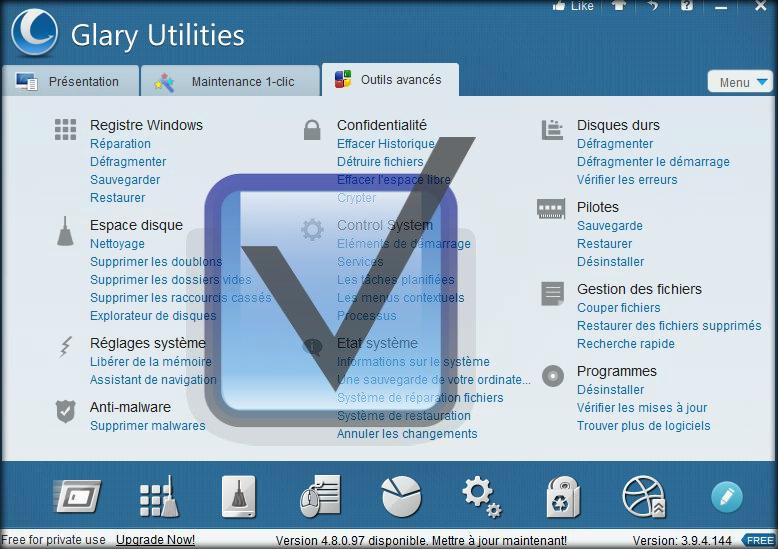Select the Outils avancés tab

pyautogui.click(x=390, y=79)
